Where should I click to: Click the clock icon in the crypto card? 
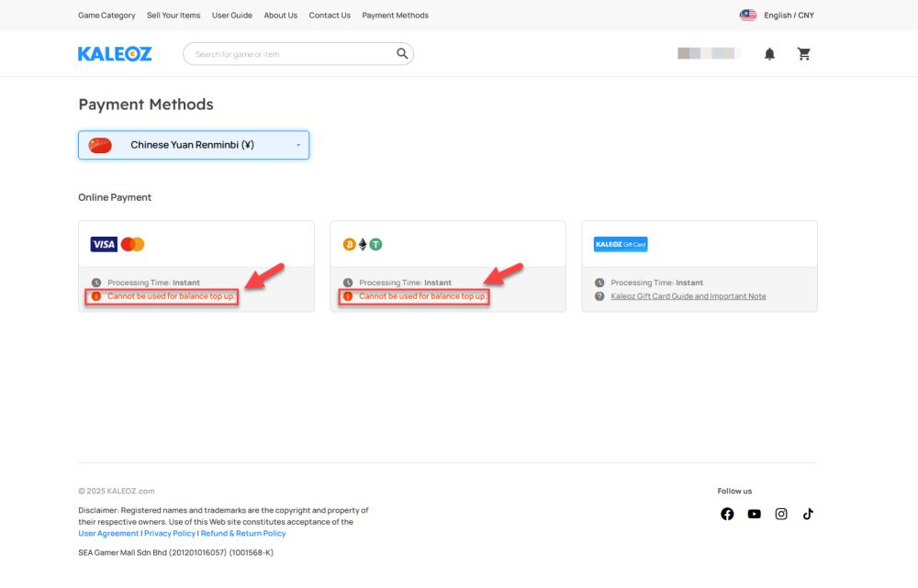(x=348, y=283)
